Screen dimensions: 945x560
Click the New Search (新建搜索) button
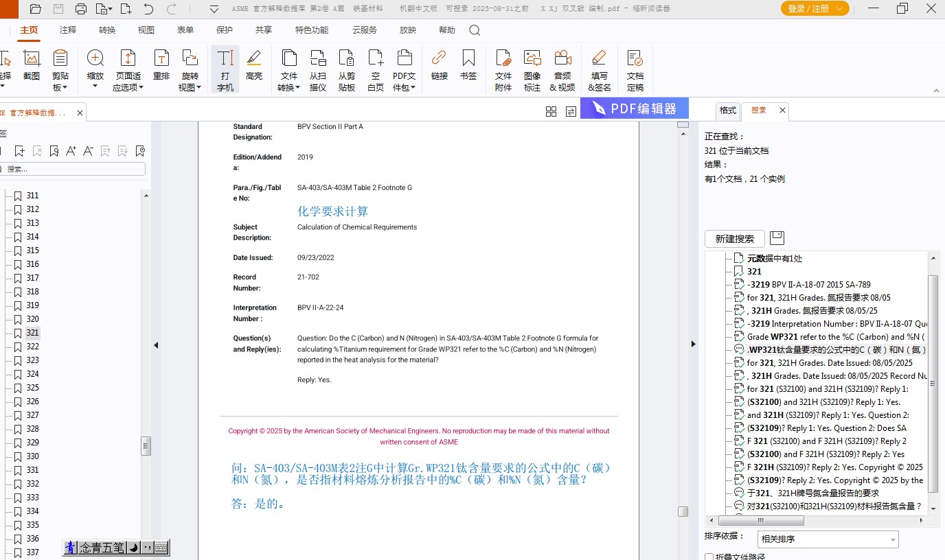pos(734,239)
